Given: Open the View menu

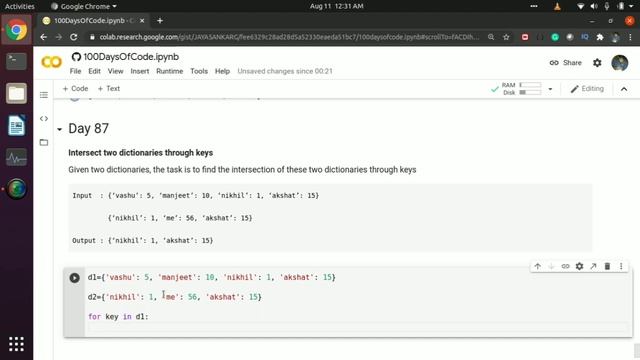Looking at the screenshot, I should tap(116, 71).
